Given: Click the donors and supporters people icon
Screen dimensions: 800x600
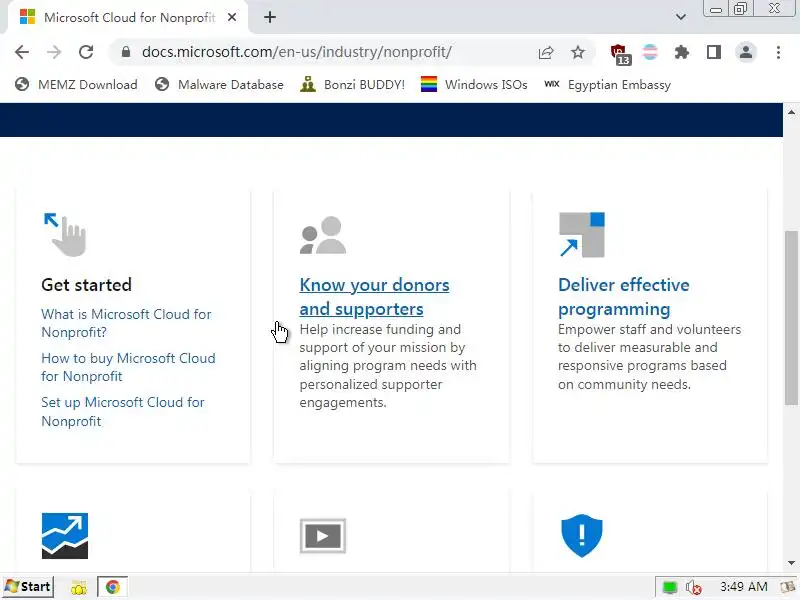Looking at the screenshot, I should (323, 235).
